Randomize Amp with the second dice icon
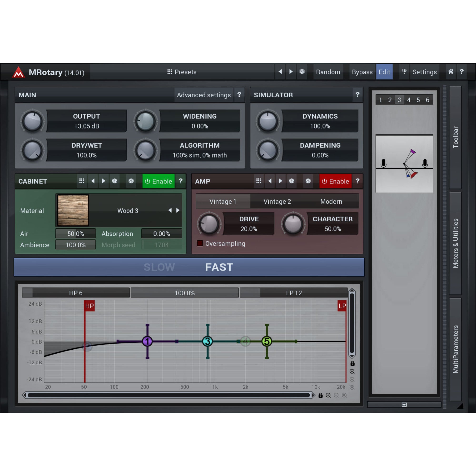The height and width of the screenshot is (476, 476). (308, 181)
